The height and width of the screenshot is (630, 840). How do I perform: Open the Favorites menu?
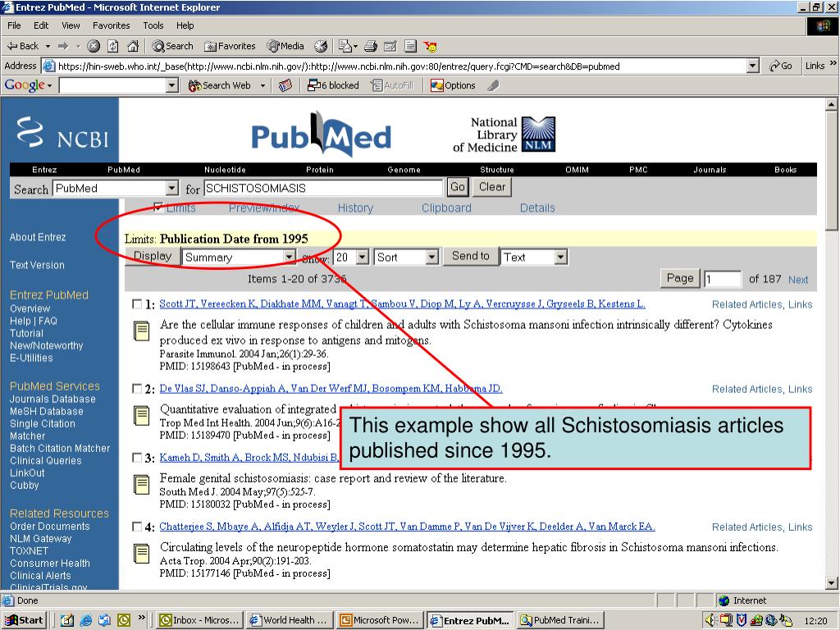112,25
